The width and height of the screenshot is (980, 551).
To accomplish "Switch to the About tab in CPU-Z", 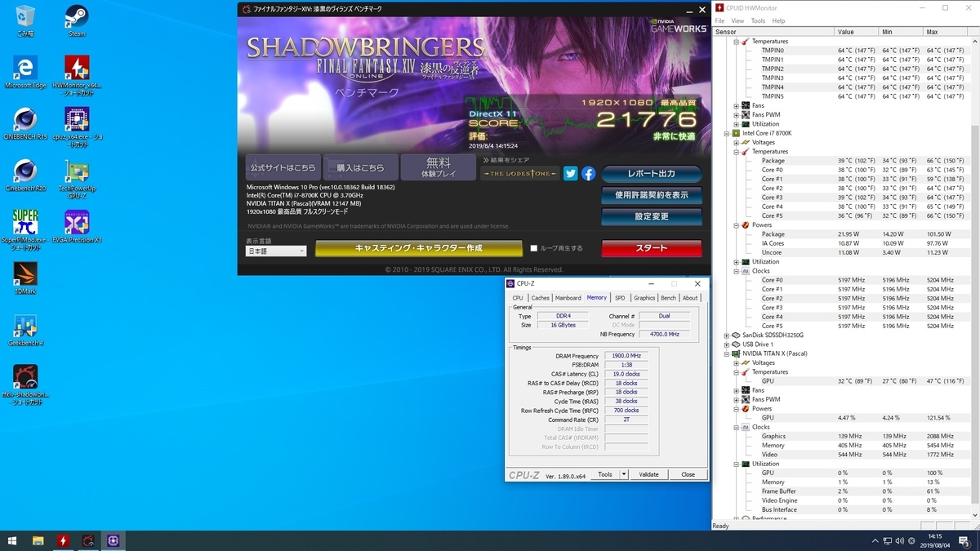I will tap(690, 298).
